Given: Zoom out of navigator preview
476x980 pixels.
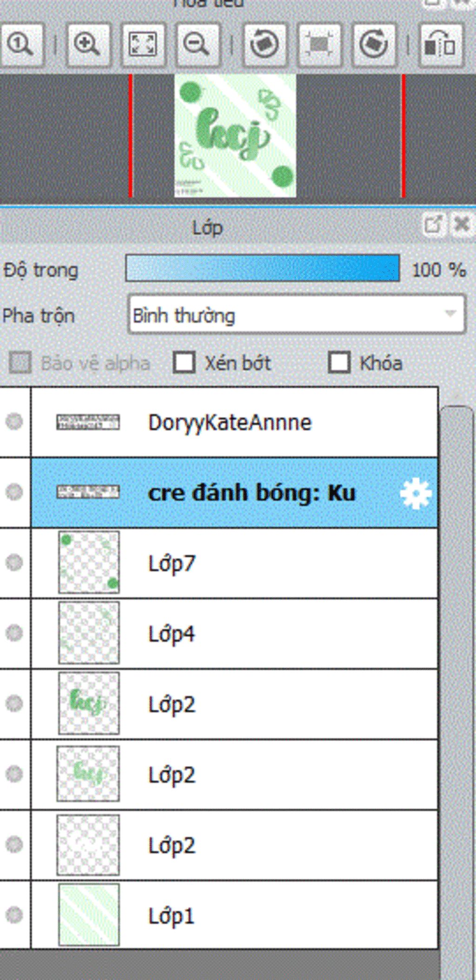Looking at the screenshot, I should pos(197,45).
